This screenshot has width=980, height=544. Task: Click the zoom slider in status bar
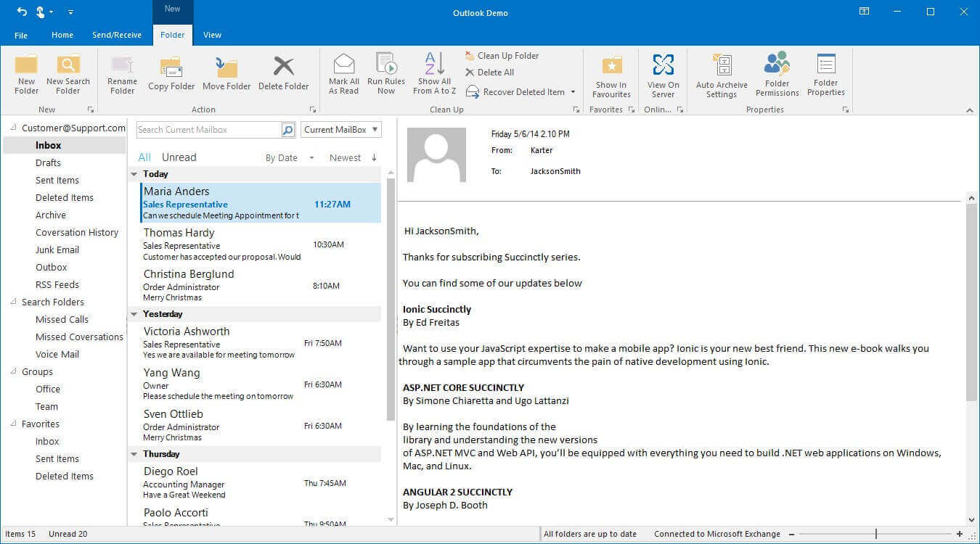875,534
